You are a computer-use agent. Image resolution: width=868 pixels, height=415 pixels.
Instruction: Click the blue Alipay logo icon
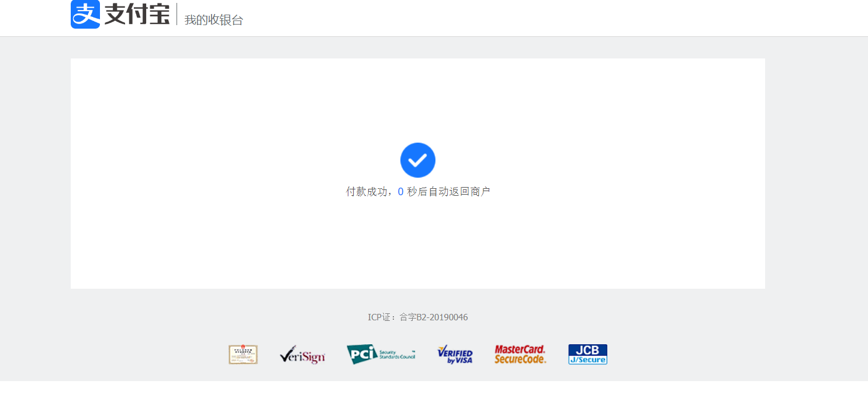click(x=85, y=14)
